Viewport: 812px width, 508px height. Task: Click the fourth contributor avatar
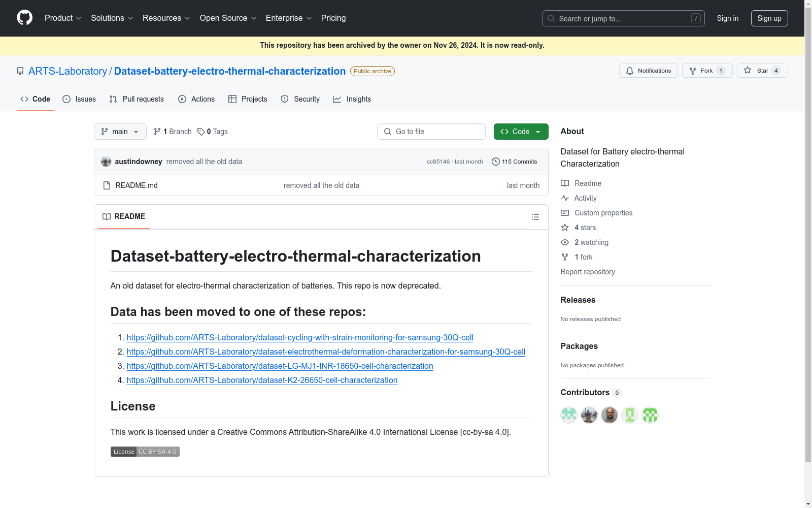[x=630, y=415]
